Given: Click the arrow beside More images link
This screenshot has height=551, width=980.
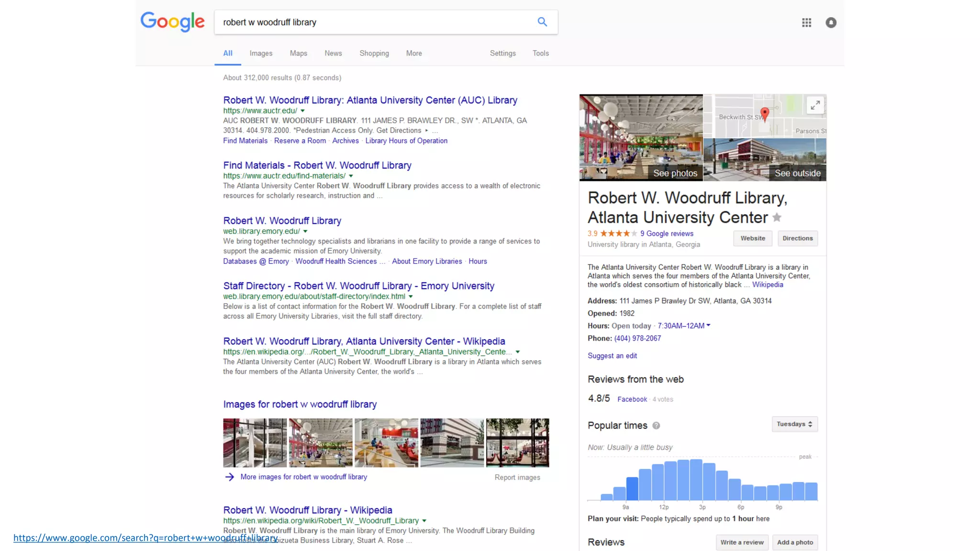Looking at the screenshot, I should point(230,477).
